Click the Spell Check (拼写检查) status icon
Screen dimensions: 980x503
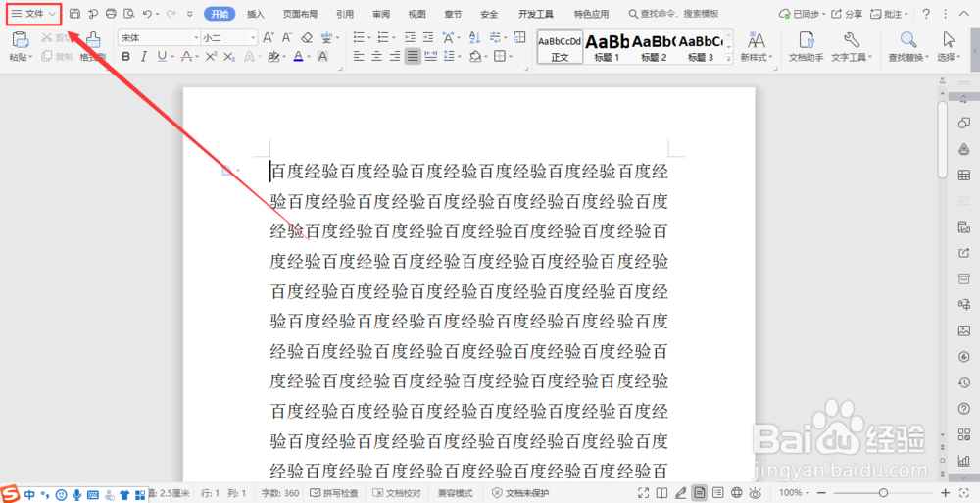(335, 493)
